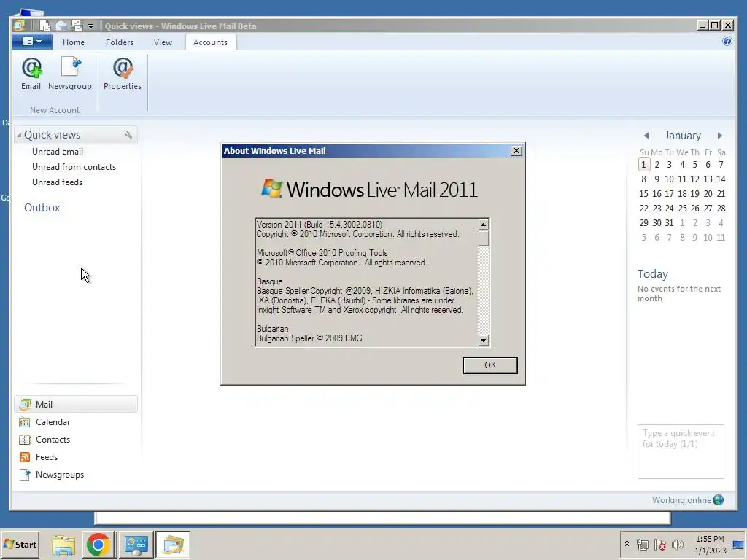Click the Version 2011 build text line
747x560 pixels.
(320, 225)
